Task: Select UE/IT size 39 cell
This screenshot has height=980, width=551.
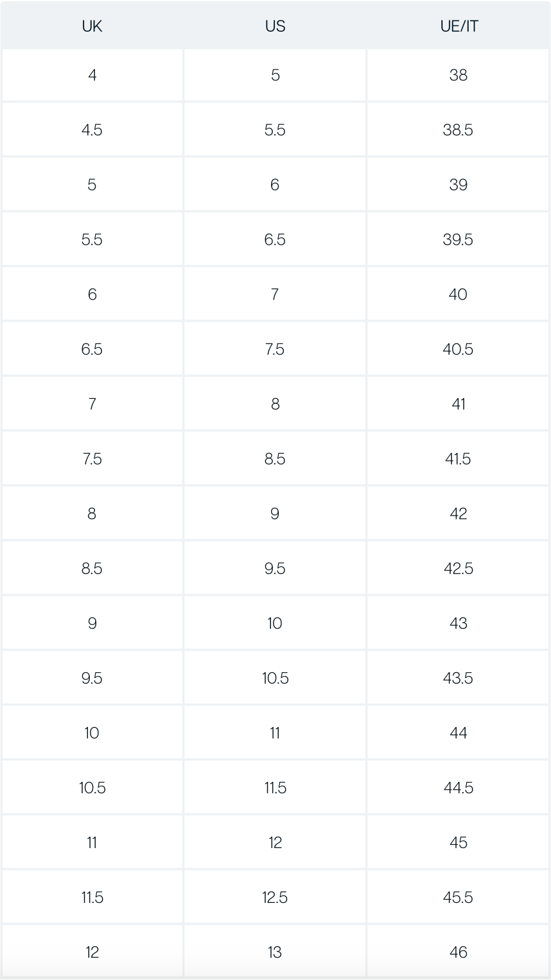Action: click(x=458, y=185)
